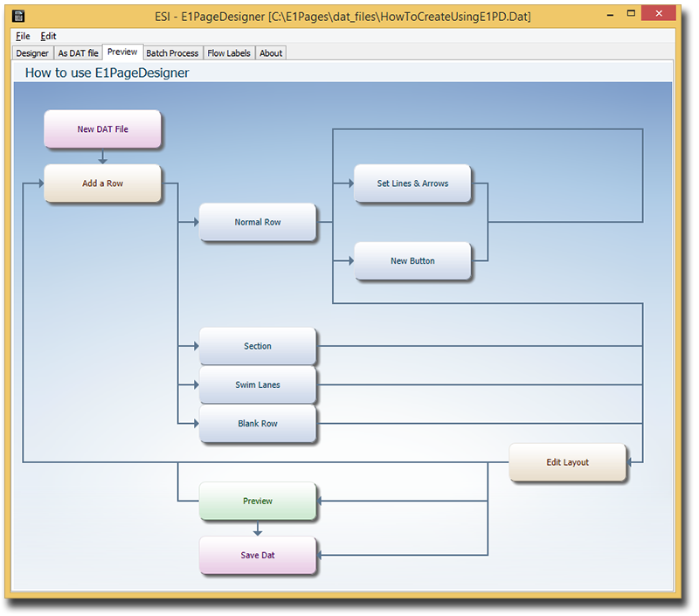Click the New DAT File flow button

(102, 129)
